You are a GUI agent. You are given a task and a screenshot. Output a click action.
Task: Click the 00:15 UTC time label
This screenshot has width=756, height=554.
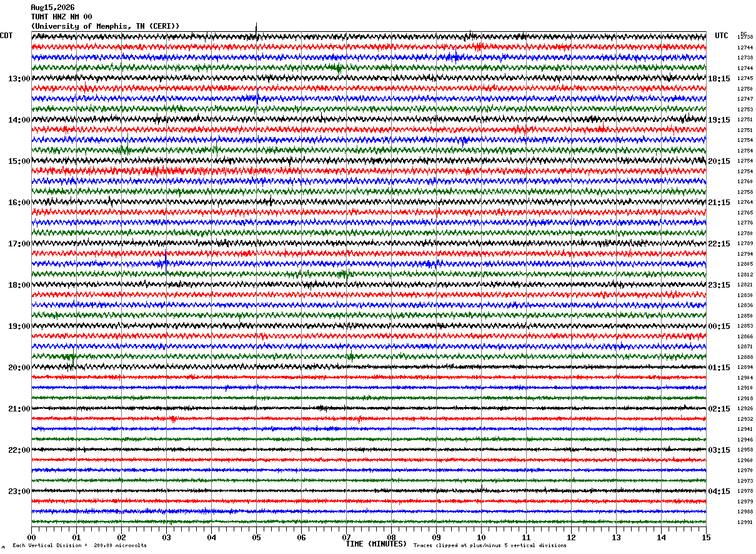point(719,326)
